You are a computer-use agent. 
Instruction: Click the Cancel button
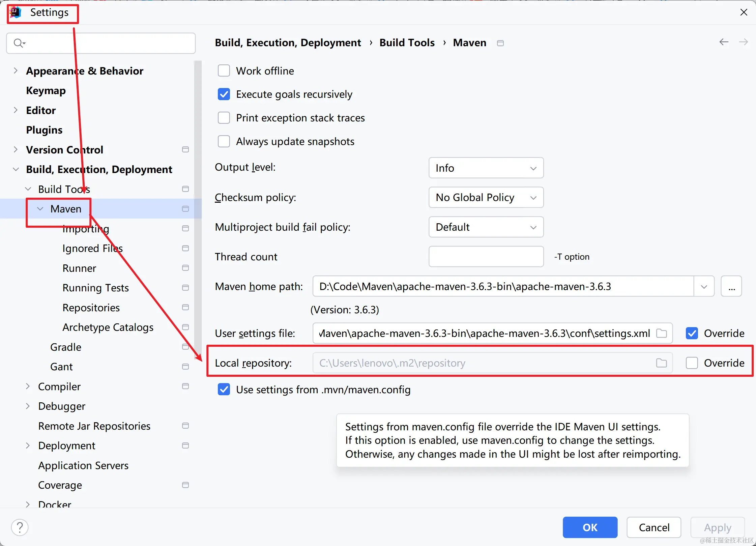click(x=653, y=527)
